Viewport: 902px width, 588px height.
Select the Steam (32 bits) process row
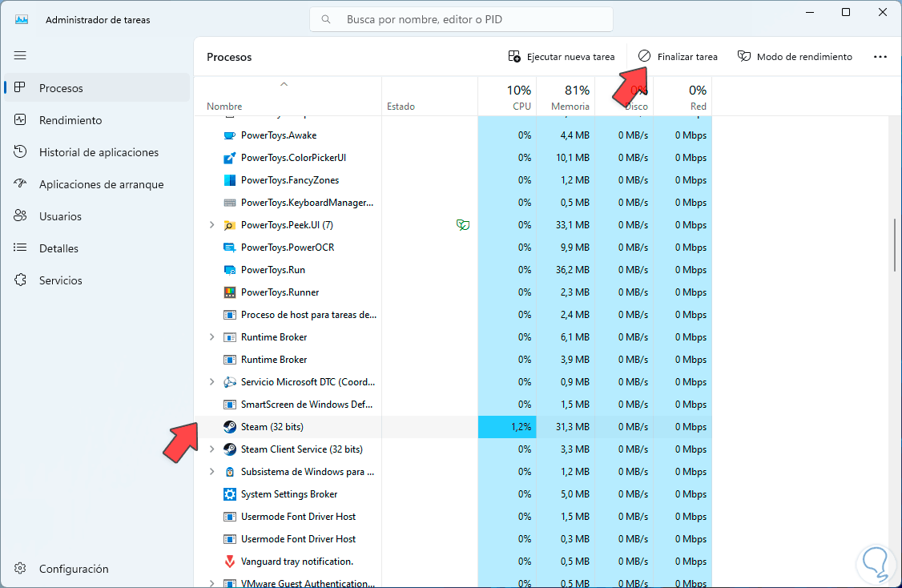(x=453, y=427)
